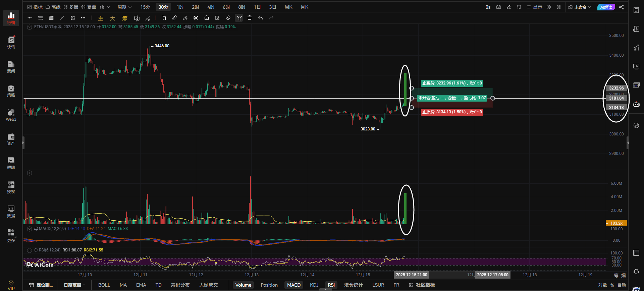This screenshot has height=291, width=644.
Task: Select the ruler measure tool
Action: click(x=174, y=18)
